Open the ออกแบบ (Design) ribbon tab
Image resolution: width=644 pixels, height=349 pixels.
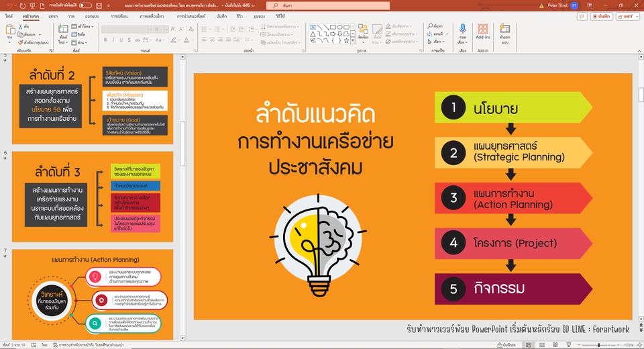point(92,16)
